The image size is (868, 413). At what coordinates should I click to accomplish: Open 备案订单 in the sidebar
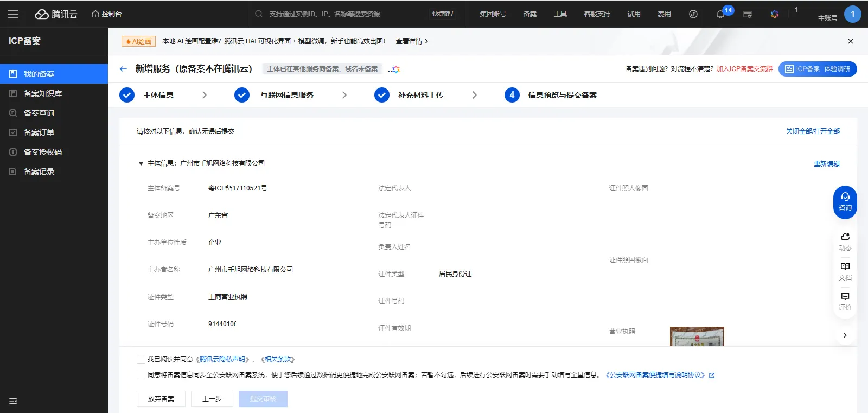54,132
